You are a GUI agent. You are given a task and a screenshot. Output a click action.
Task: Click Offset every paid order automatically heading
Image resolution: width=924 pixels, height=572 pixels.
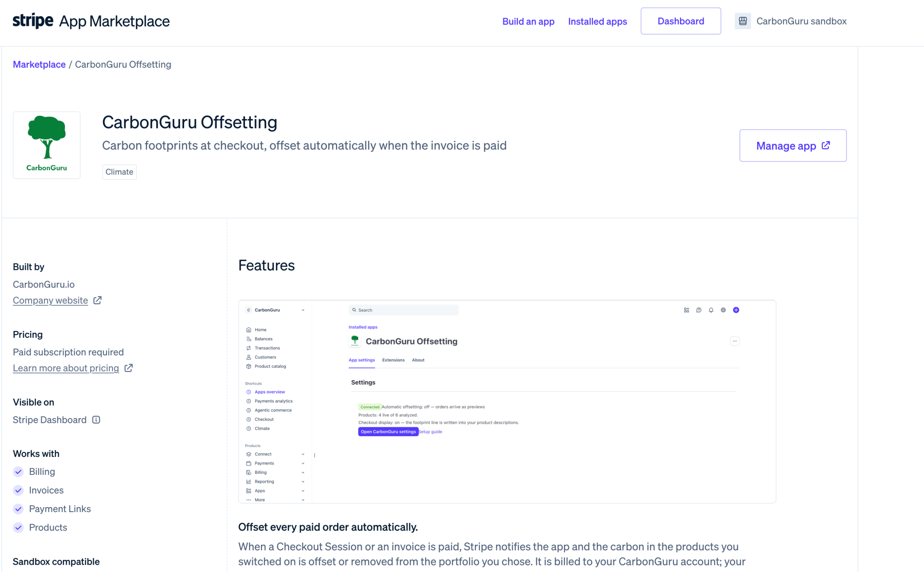[x=328, y=527]
